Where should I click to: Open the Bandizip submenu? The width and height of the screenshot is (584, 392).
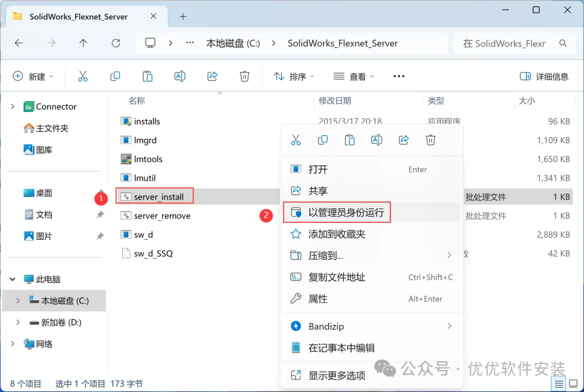(371, 326)
